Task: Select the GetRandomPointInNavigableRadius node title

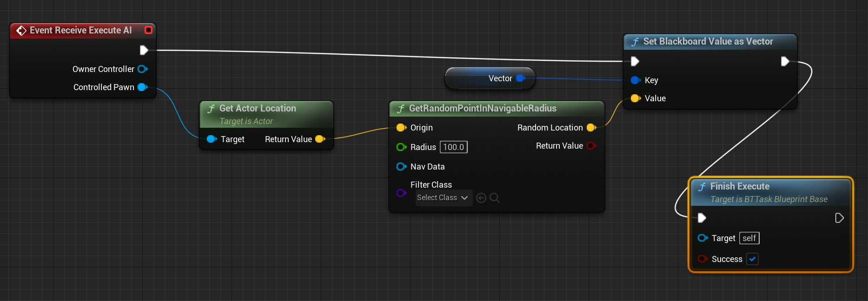Action: 483,108
